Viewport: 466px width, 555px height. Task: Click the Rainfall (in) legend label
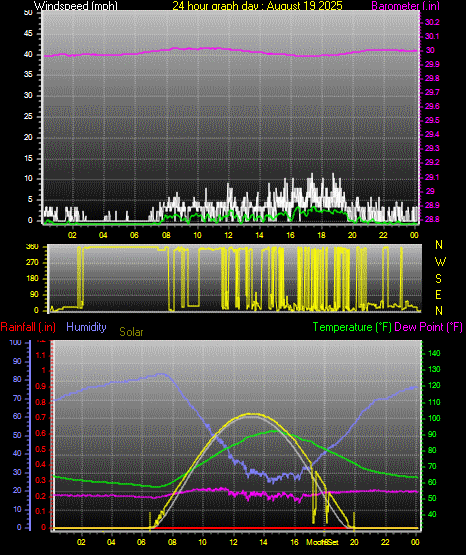point(28,327)
